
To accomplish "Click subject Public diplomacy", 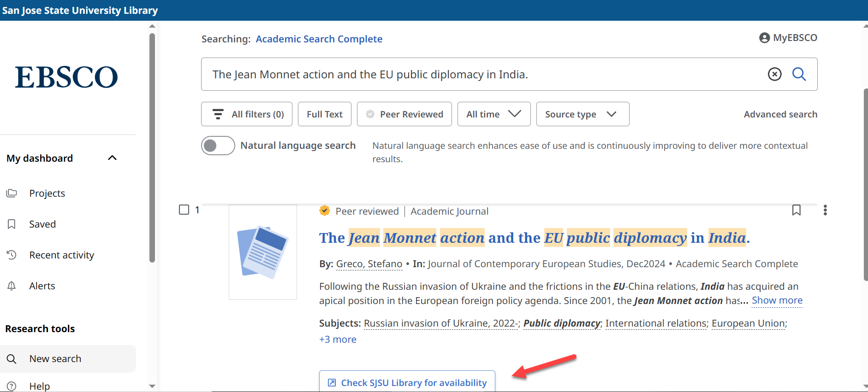I will tap(562, 323).
